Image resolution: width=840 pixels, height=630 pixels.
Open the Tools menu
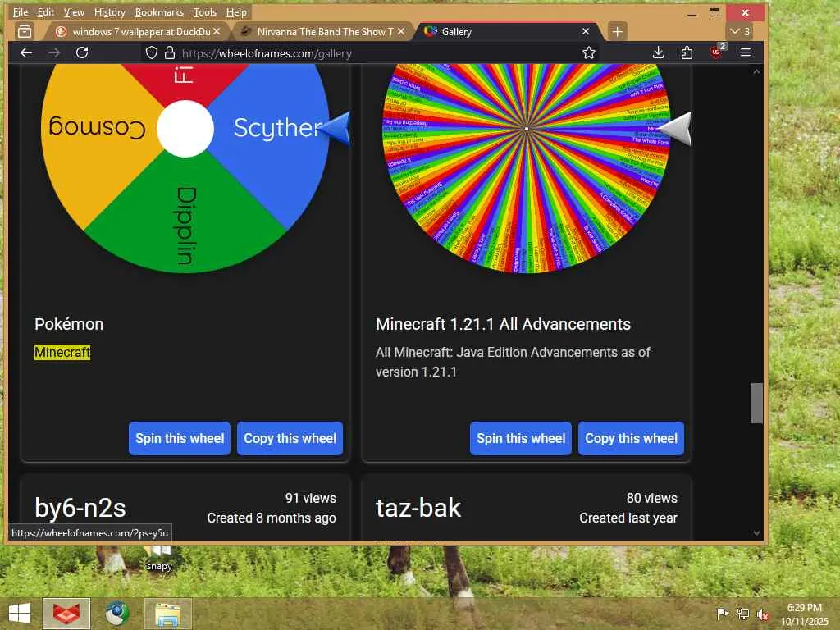pos(204,11)
